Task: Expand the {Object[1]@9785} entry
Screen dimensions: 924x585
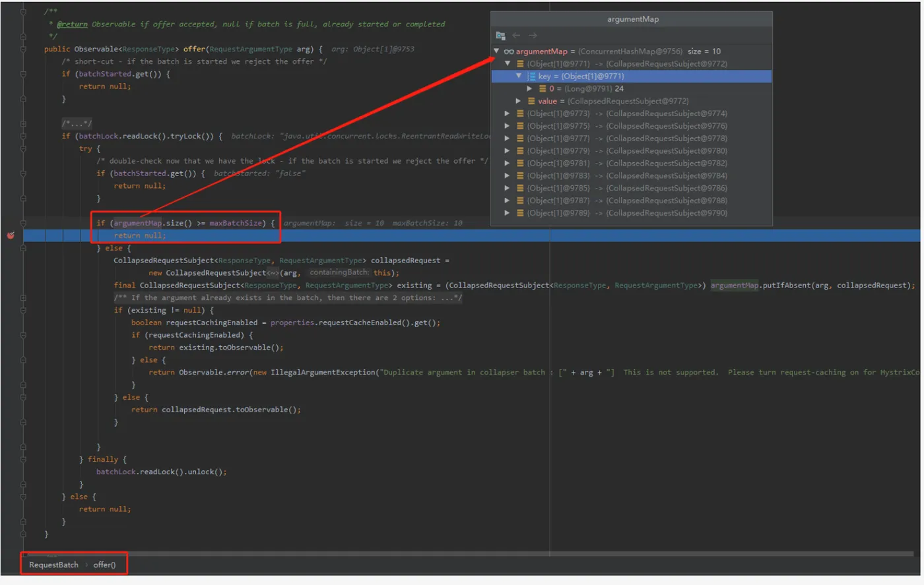Action: (x=507, y=188)
